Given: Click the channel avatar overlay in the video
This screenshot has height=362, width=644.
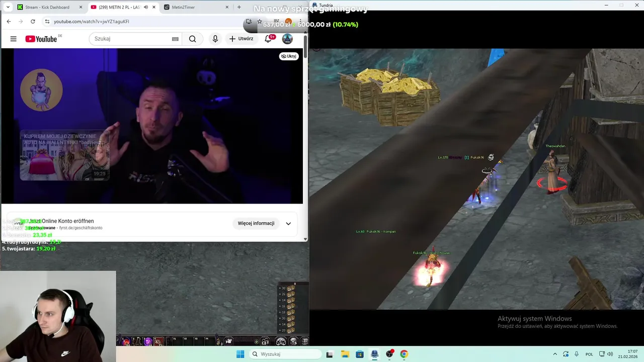Looking at the screenshot, I should (41, 90).
